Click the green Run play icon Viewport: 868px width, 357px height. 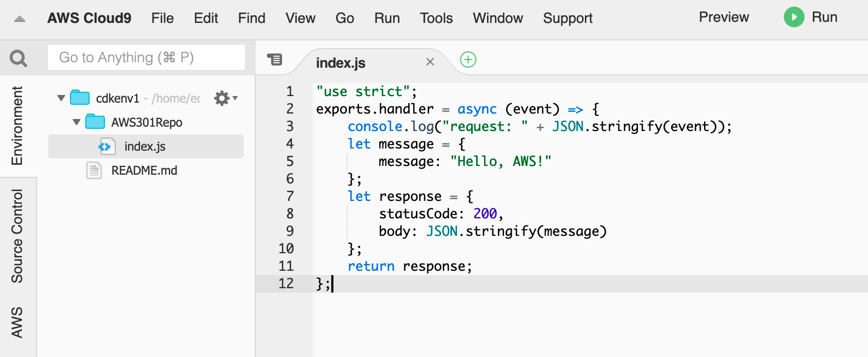coord(794,17)
